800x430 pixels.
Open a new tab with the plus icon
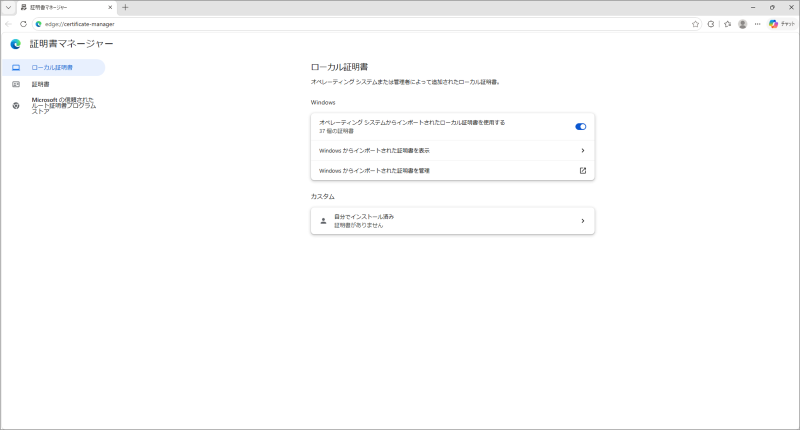coord(125,8)
